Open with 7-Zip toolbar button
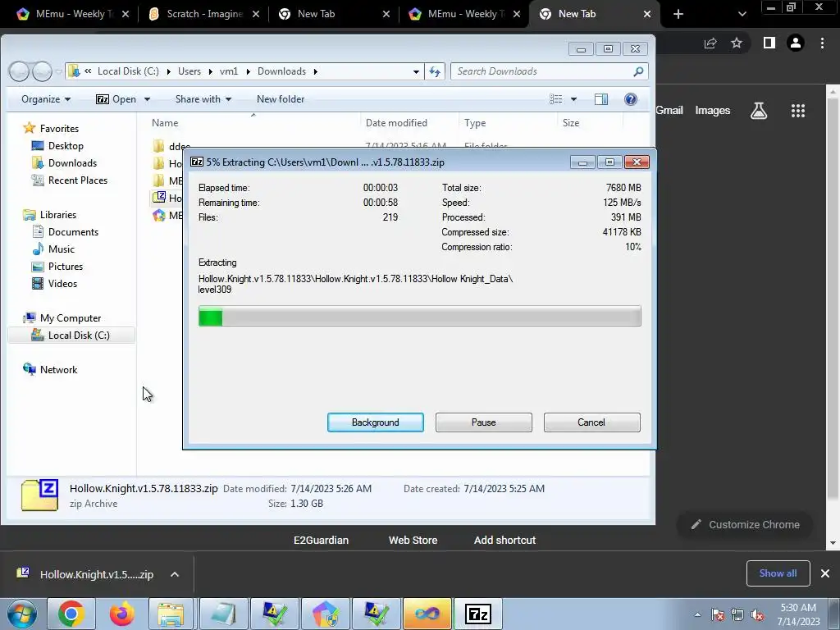 (x=116, y=99)
